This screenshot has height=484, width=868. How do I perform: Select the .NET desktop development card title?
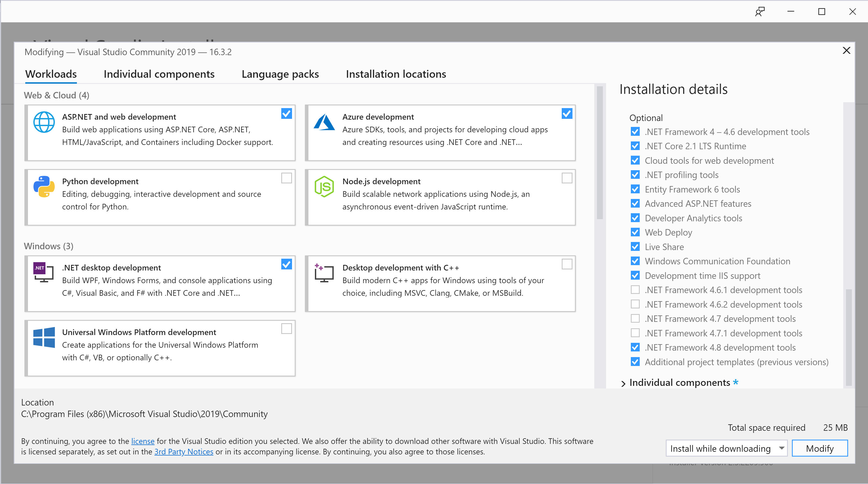[x=112, y=268]
